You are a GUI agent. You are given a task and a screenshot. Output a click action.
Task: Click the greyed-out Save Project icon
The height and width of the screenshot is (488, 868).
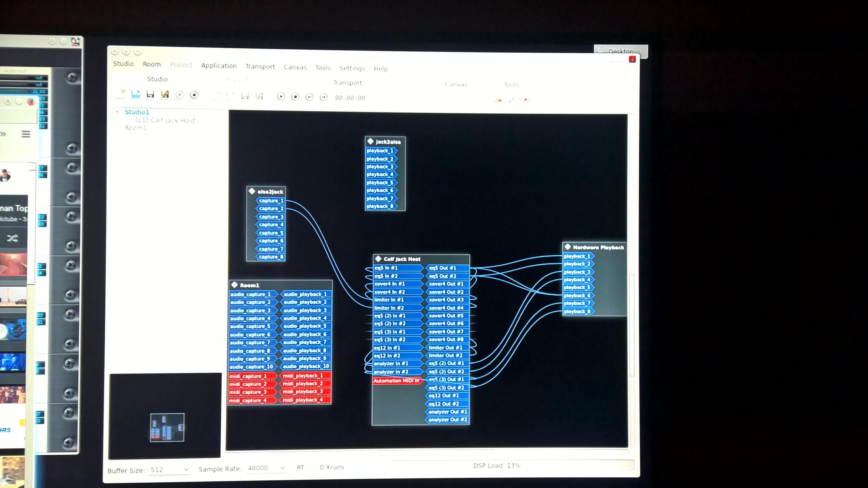click(245, 96)
